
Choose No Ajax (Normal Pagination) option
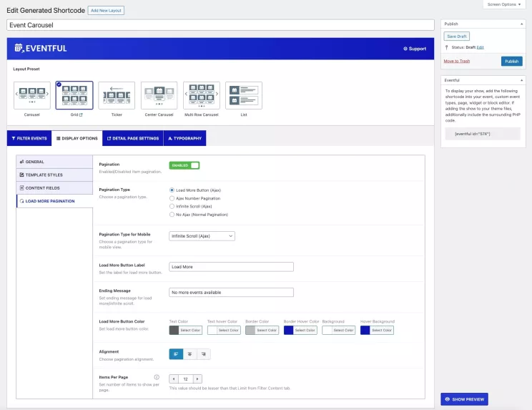point(172,214)
